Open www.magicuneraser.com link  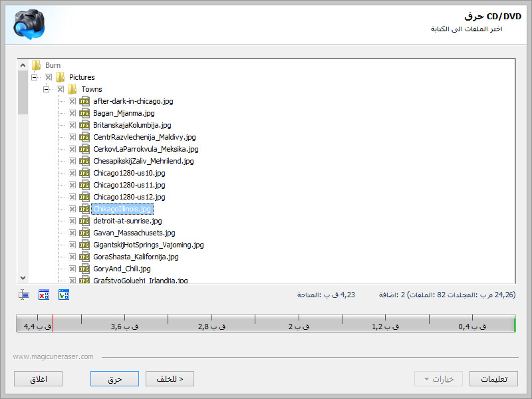coord(53,356)
